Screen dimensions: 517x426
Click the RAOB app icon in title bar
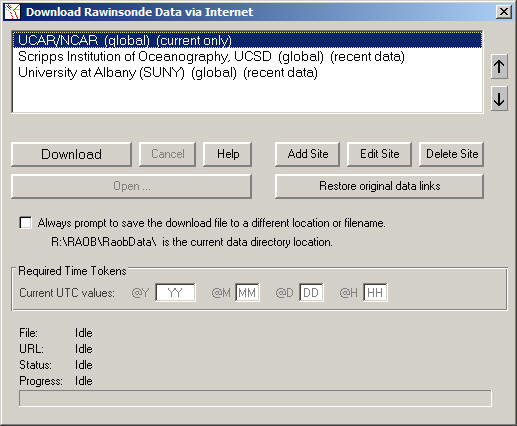12,12
